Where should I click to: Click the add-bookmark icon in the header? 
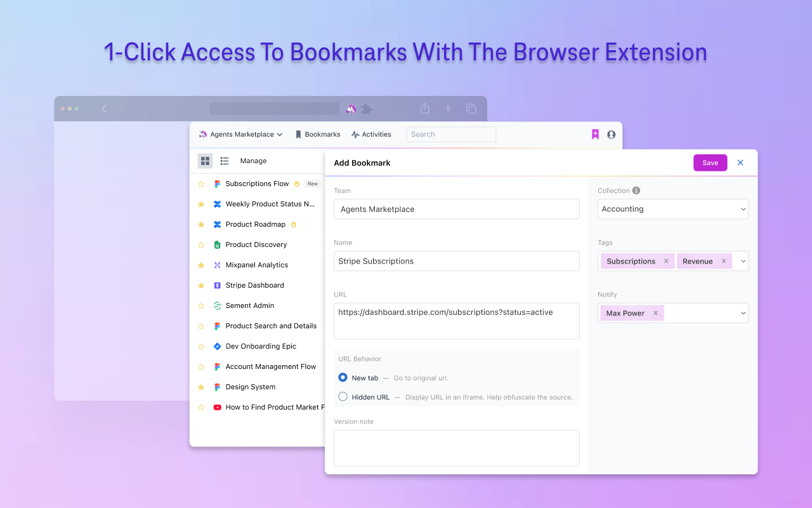(595, 135)
